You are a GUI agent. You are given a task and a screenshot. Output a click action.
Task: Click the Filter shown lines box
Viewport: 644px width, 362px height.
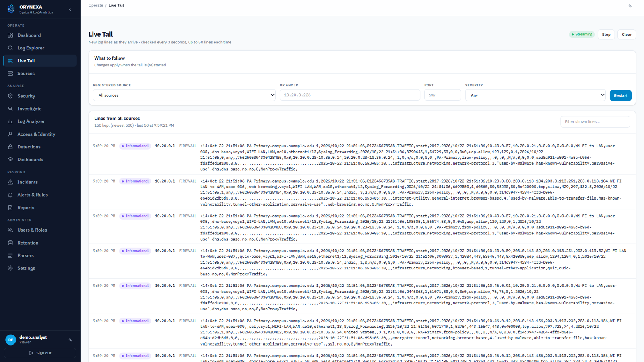coord(595,122)
